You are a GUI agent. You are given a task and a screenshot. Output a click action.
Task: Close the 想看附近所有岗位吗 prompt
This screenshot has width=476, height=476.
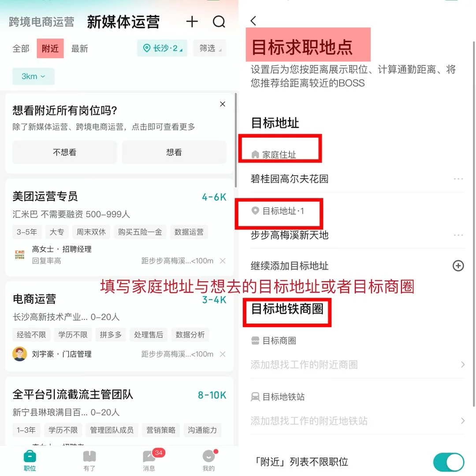click(223, 104)
